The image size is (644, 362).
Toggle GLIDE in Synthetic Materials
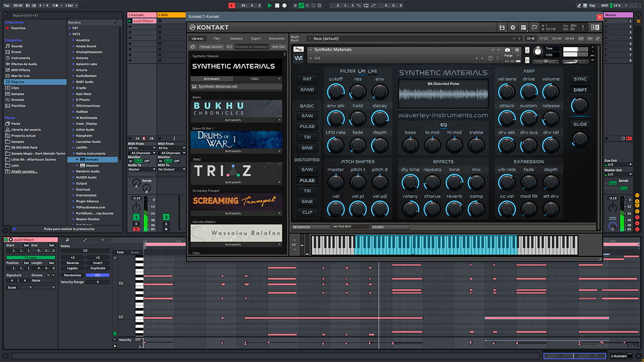click(x=580, y=124)
